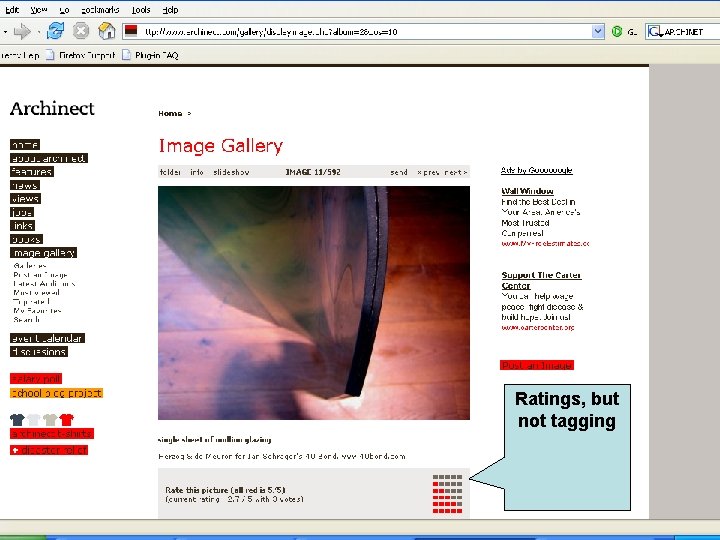Open the Tools menu
The width and height of the screenshot is (720, 540).
(141, 10)
